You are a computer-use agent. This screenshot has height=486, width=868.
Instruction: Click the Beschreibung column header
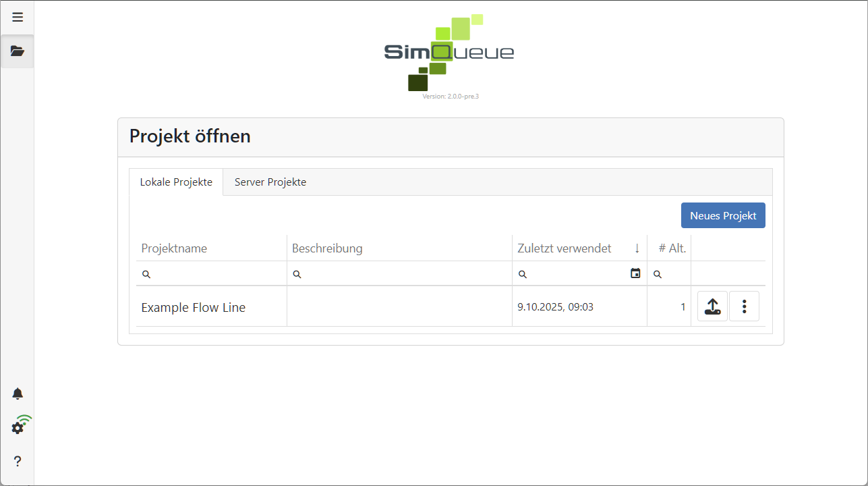(x=327, y=248)
